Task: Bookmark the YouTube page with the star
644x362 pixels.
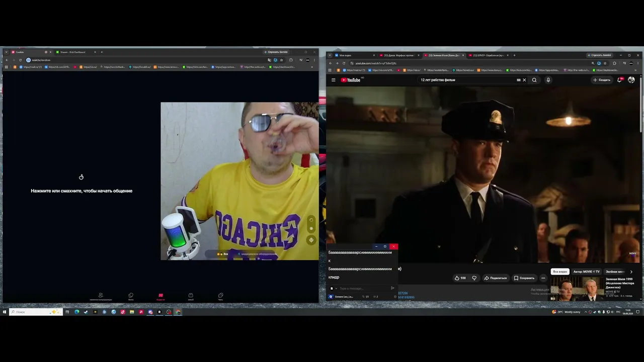Action: click(605, 63)
